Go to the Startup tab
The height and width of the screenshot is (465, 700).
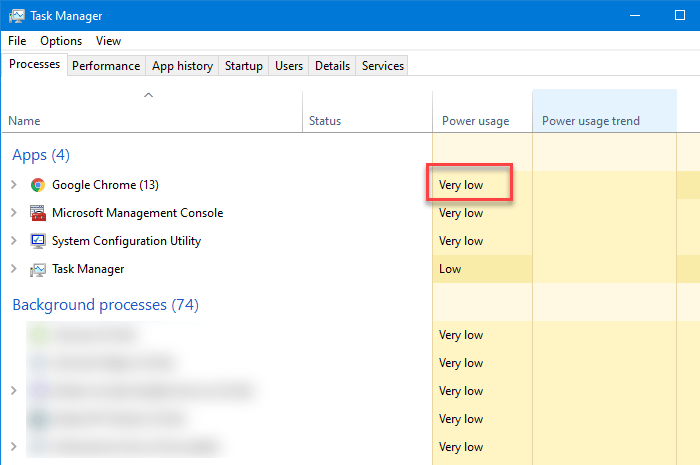pyautogui.click(x=244, y=66)
